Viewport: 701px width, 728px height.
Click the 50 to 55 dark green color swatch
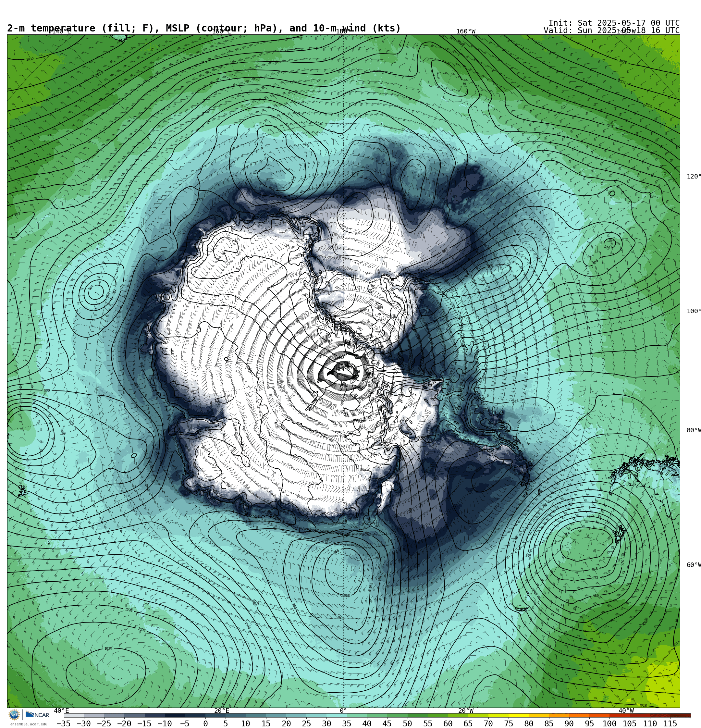(418, 715)
